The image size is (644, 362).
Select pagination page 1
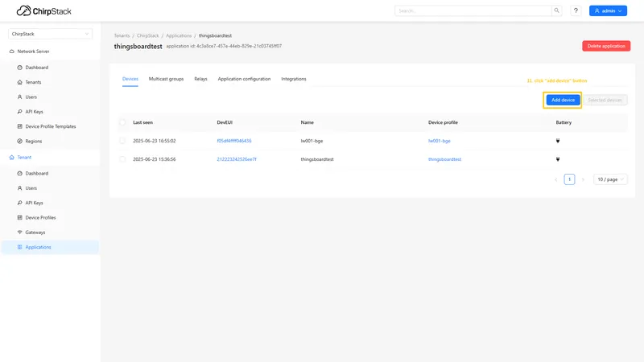569,179
